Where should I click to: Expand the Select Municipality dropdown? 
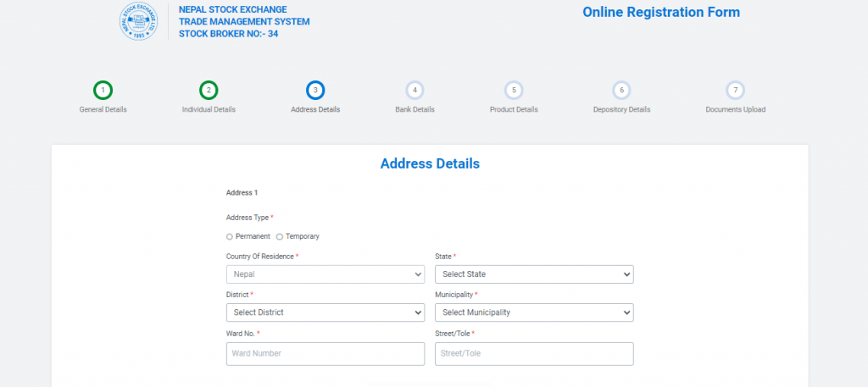534,312
